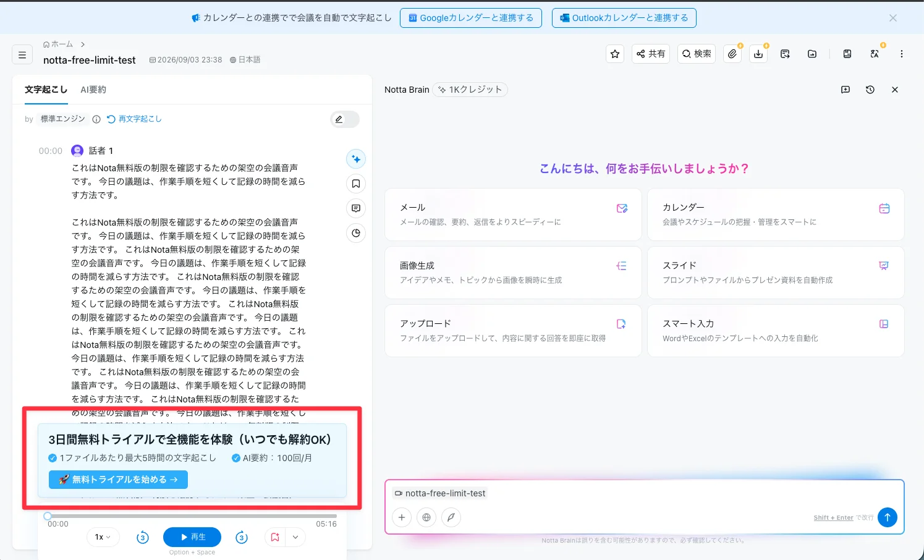Click the 再生 play button
The image size is (924, 560).
[x=192, y=537]
